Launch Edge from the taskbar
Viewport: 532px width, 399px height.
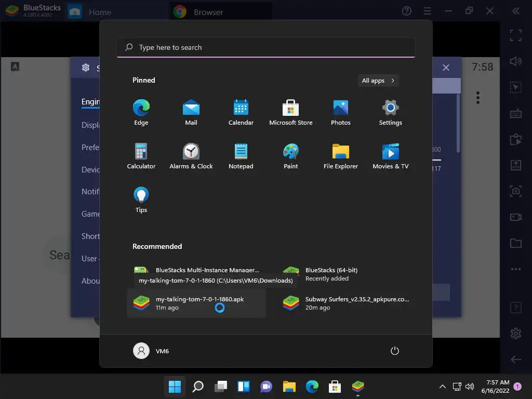[x=312, y=387]
